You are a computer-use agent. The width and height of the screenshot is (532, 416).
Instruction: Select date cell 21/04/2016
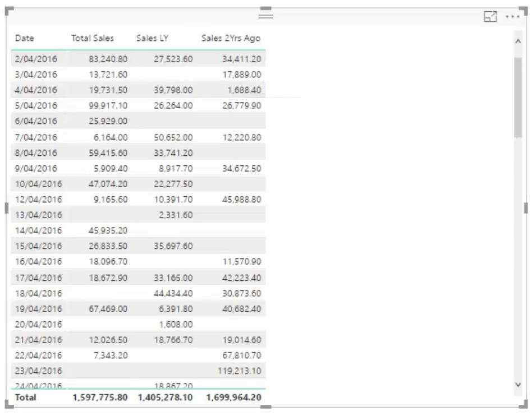click(38, 341)
